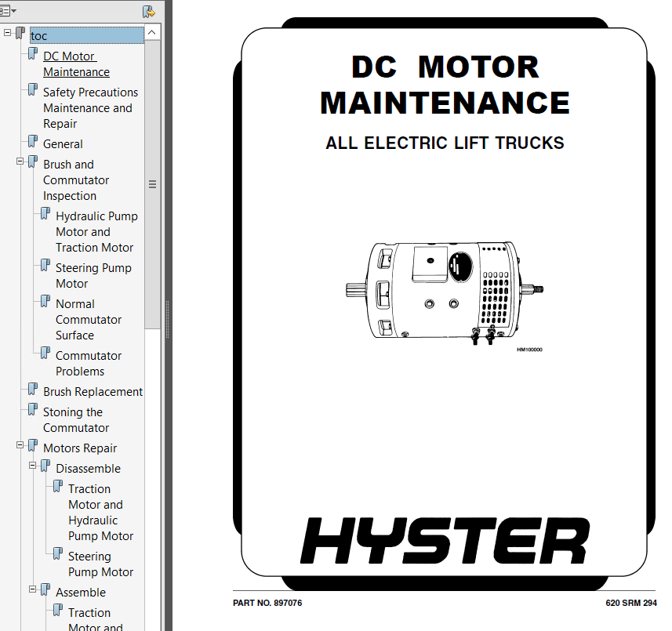Click the Traction Motor icon under Assemble
This screenshot has width=672, height=631.
coord(57,610)
